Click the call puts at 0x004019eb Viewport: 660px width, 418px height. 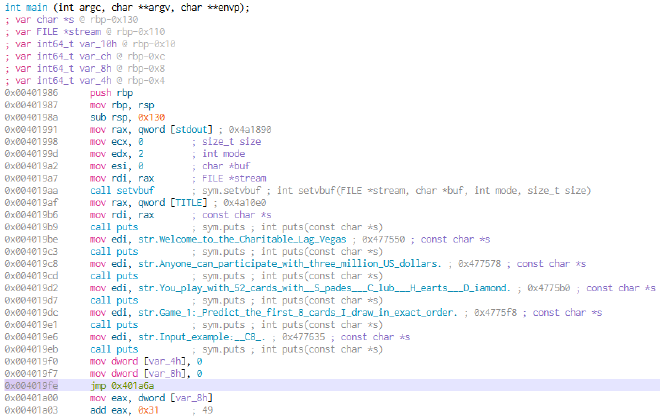pos(114,349)
